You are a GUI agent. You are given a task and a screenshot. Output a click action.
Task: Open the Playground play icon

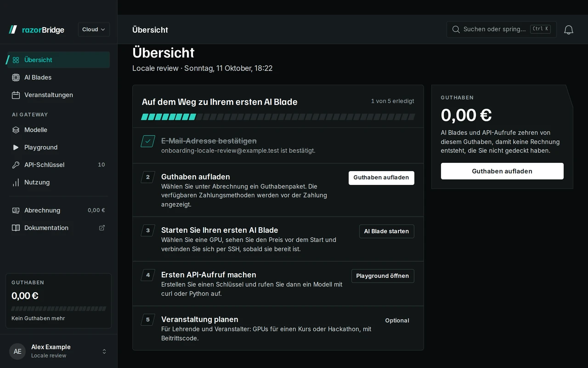click(x=16, y=147)
